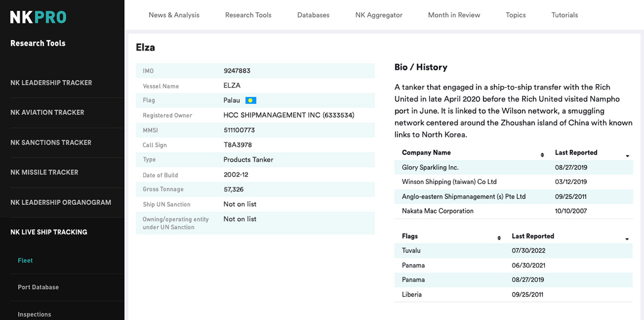Go to NK Sanctions Tracker
Image resolution: width=644 pixels, height=320 pixels.
[50, 142]
